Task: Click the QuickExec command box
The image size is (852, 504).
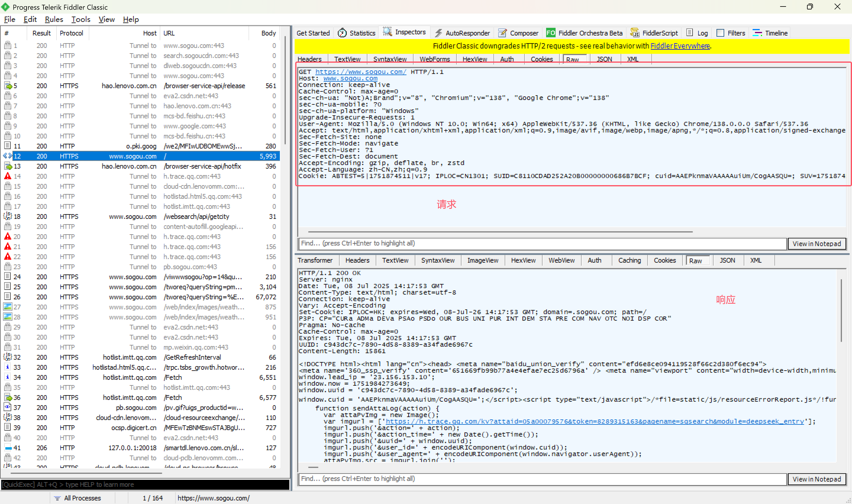Action: [x=145, y=484]
